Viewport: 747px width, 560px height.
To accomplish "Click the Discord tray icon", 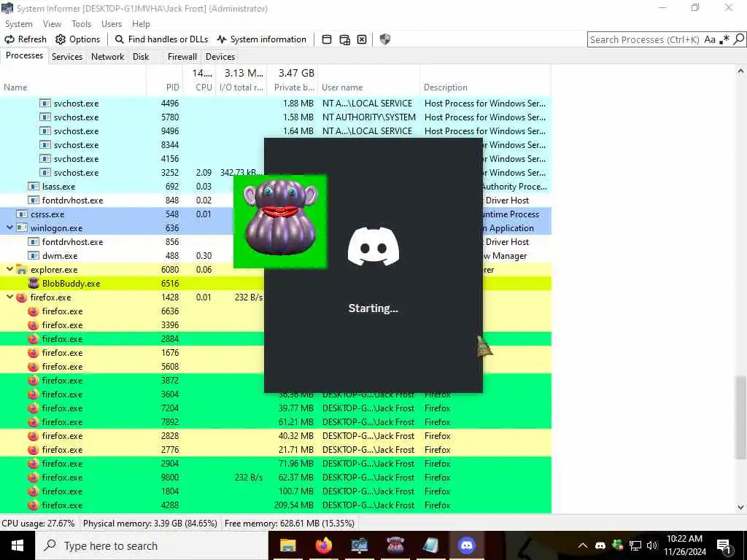I will click(x=600, y=545).
